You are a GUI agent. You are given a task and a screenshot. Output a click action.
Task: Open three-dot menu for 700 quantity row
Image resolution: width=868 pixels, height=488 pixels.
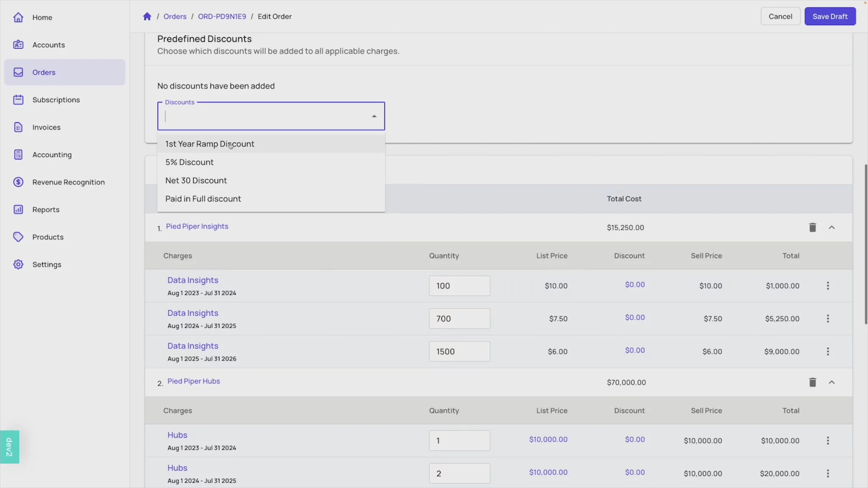click(827, 319)
